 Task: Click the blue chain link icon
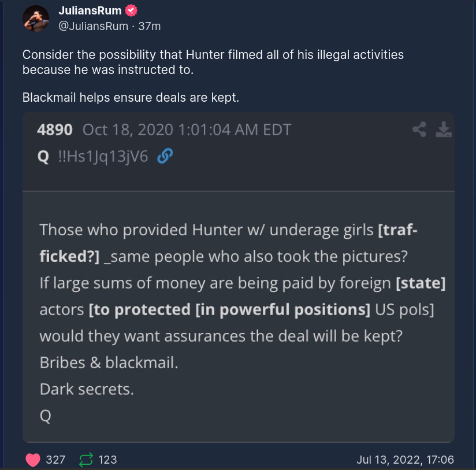[165, 156]
